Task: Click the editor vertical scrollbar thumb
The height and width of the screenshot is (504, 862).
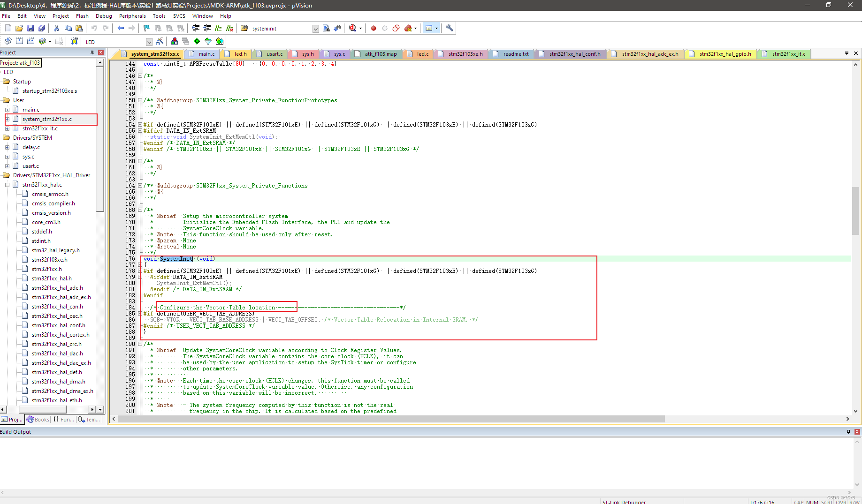Action: pyautogui.click(x=856, y=211)
